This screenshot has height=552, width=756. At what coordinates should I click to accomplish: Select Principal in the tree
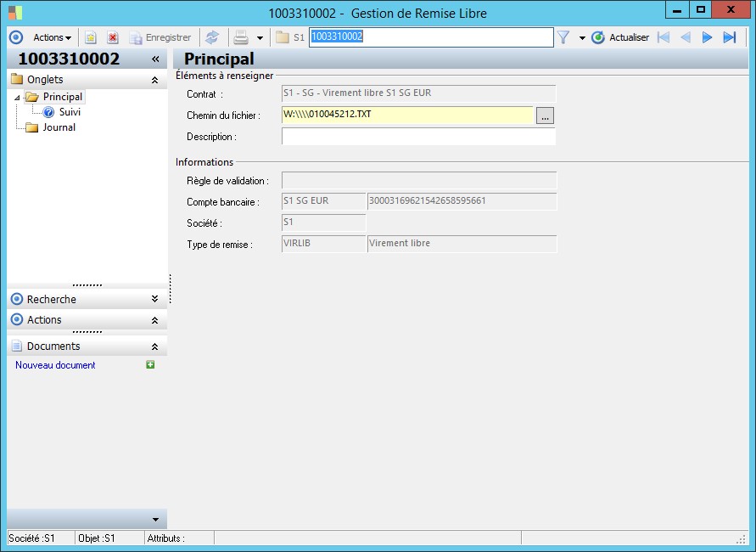[x=62, y=97]
